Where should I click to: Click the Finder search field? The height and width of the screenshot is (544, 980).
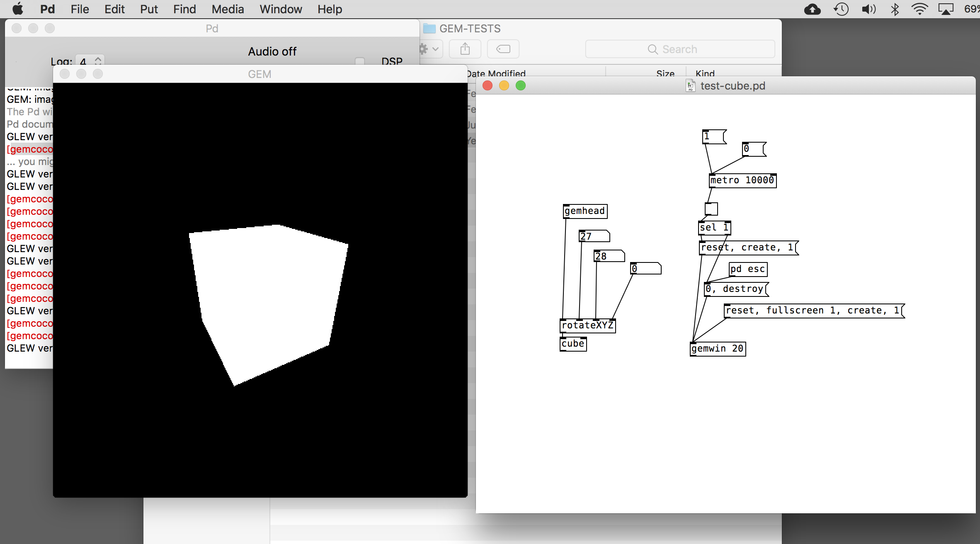pyautogui.click(x=680, y=49)
